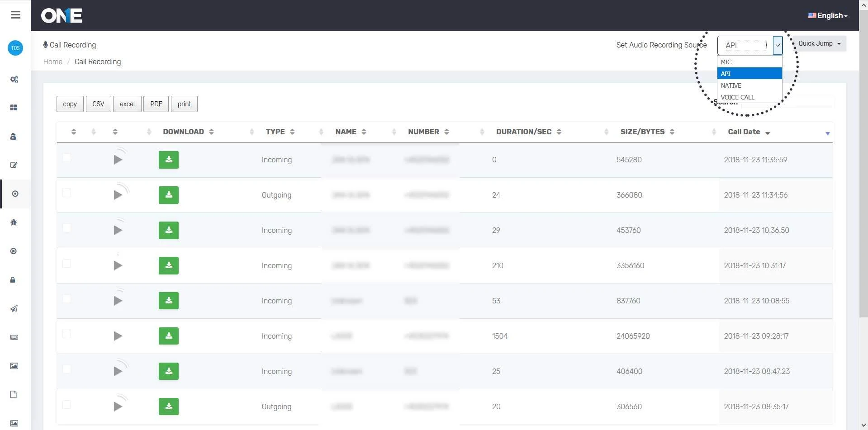This screenshot has height=430, width=868.
Task: Open the paper plane sidebar icon
Action: [14, 308]
